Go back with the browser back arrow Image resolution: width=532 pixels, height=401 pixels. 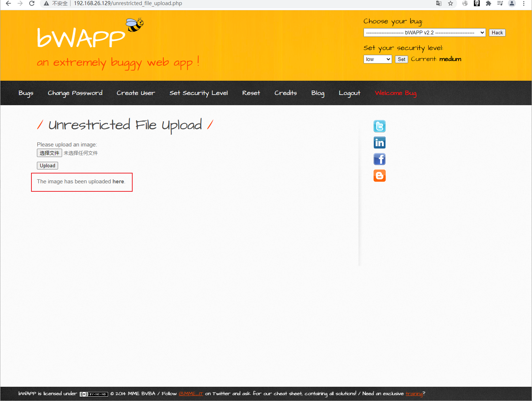pos(8,3)
